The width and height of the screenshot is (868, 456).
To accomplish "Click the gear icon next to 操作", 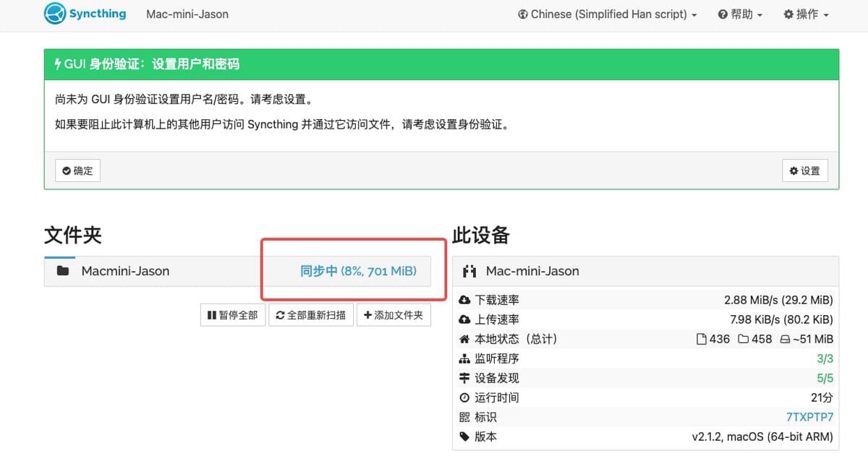I will point(788,14).
